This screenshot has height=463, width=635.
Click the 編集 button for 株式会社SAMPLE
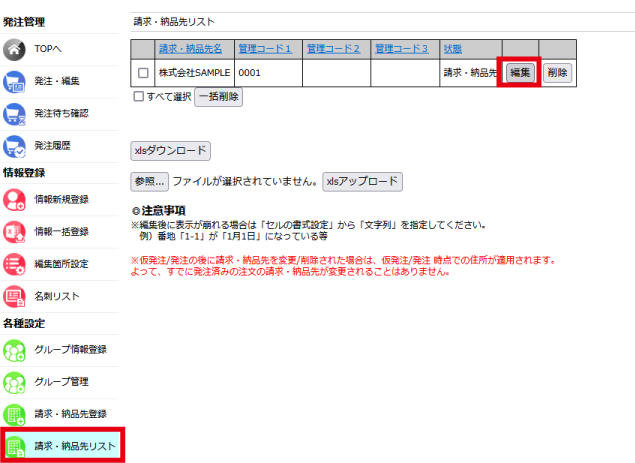click(519, 73)
